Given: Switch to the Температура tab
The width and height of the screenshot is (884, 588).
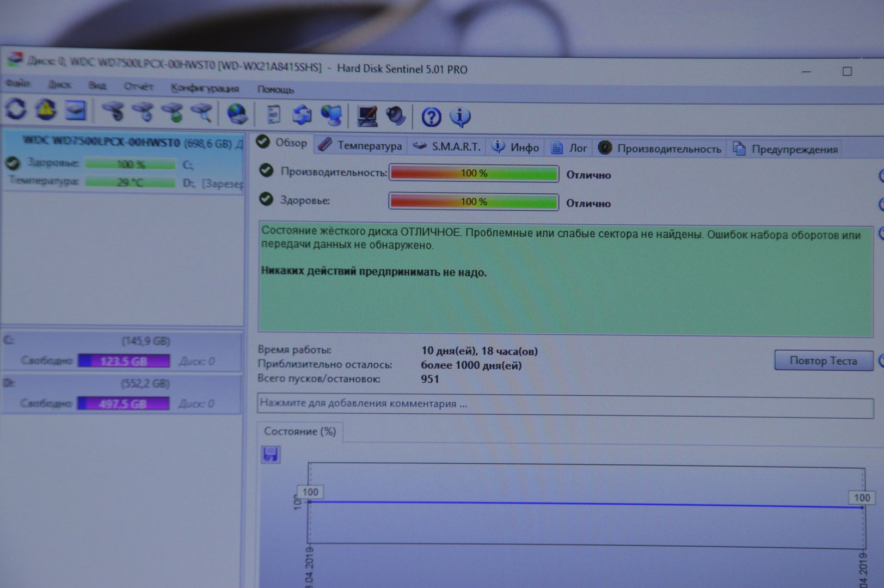Looking at the screenshot, I should point(360,145).
